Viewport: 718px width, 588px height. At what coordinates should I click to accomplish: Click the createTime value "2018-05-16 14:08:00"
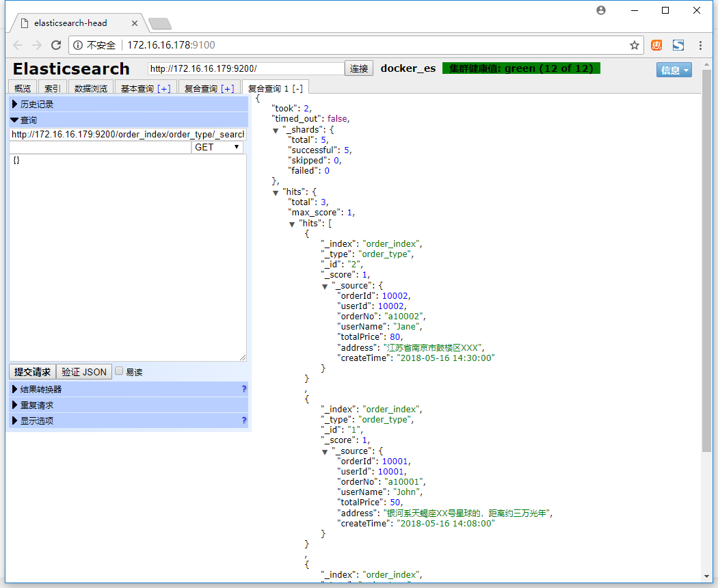click(x=446, y=523)
